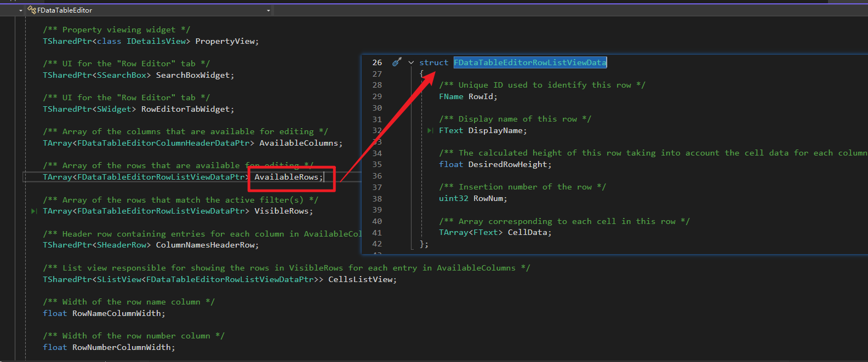Viewport: 868px width, 362px height.
Task: Click line number 29 in peek window
Action: [x=377, y=96]
